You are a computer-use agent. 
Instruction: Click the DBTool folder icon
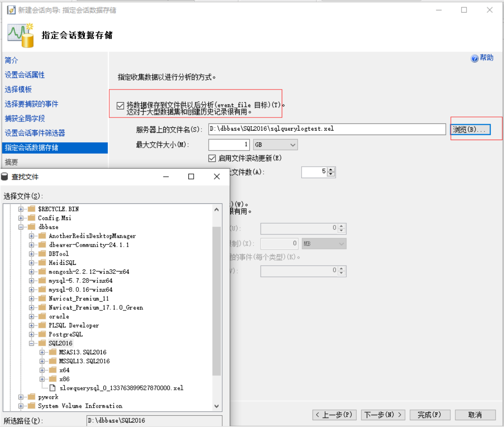(x=42, y=253)
